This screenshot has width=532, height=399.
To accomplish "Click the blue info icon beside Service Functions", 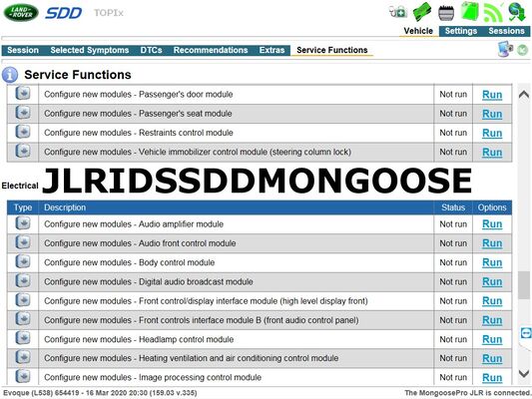I will point(10,75).
